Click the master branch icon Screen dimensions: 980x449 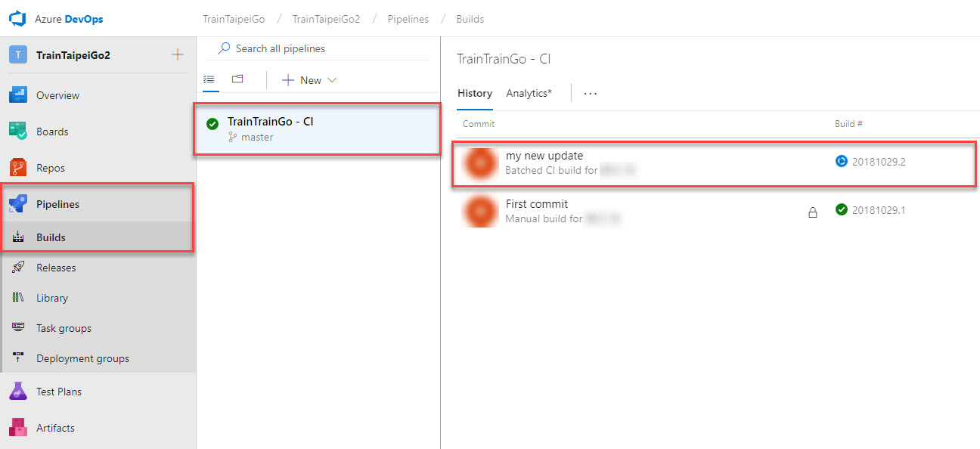click(x=233, y=138)
